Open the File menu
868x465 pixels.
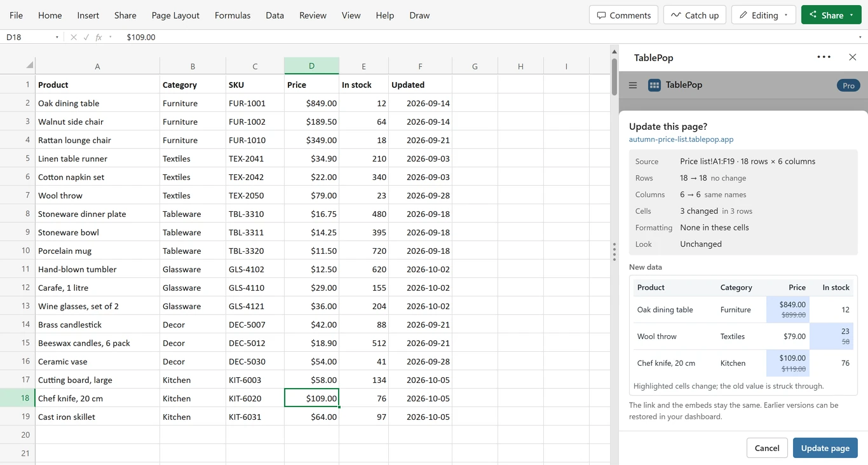click(x=16, y=15)
